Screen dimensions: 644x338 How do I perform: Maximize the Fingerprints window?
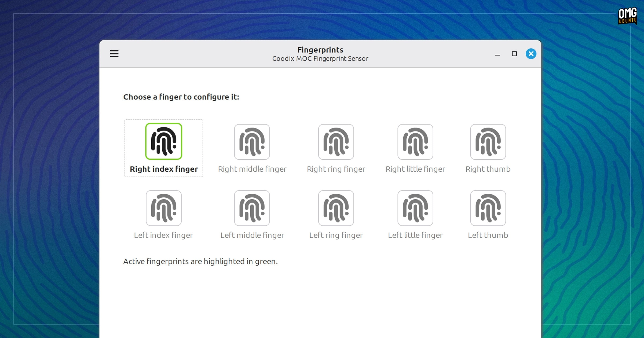[x=514, y=54]
